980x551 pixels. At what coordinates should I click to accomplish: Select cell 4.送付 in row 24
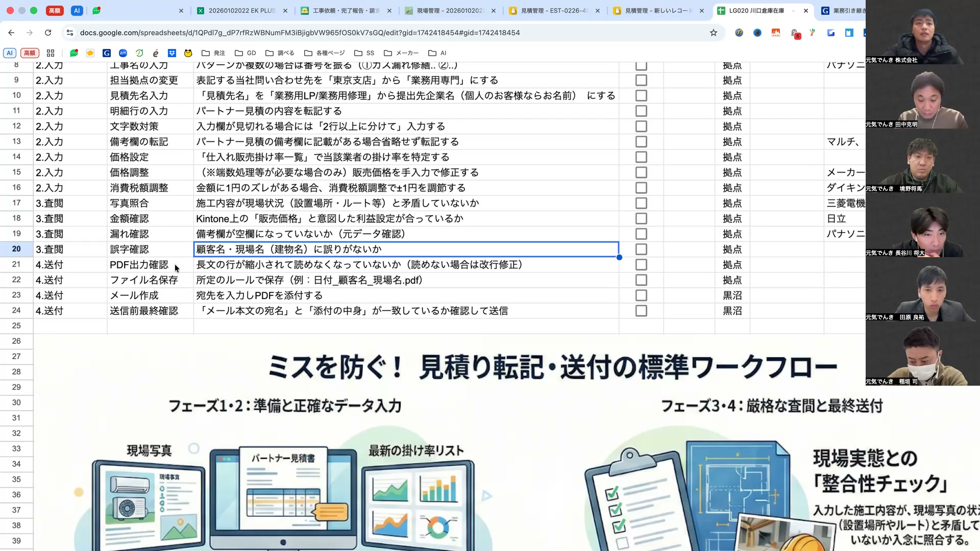(70, 311)
